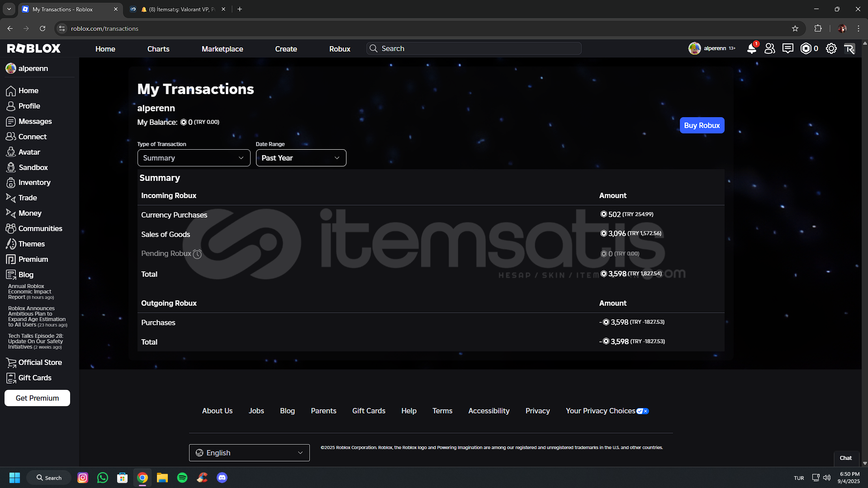The image size is (868, 488).
Task: Open the rightmost Roblox header icon
Action: pyautogui.click(x=849, y=48)
